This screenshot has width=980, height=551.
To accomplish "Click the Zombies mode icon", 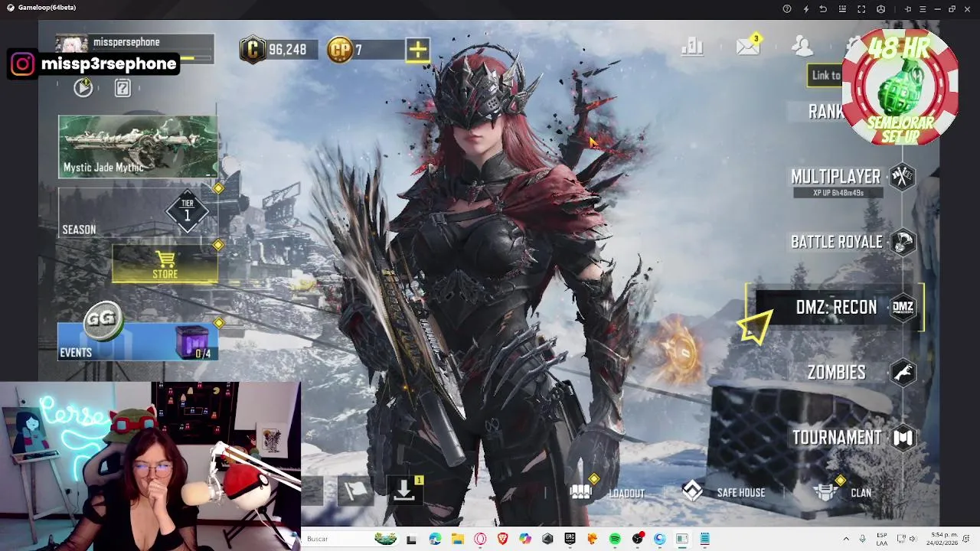I will coord(903,373).
